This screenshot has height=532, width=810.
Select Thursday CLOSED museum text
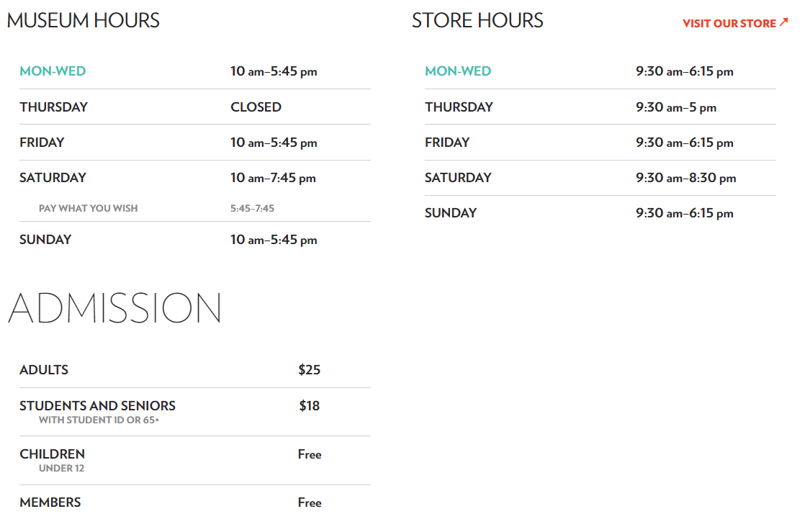256,107
